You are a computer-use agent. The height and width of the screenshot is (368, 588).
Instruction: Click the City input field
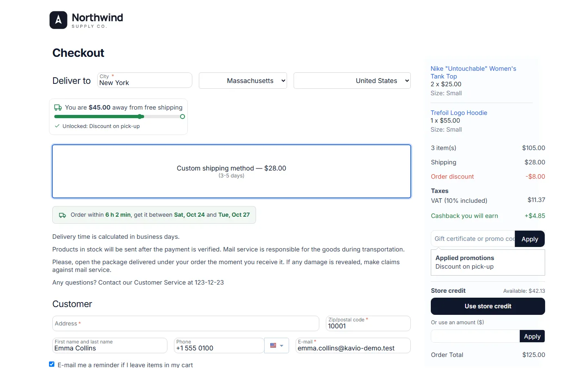click(x=145, y=80)
